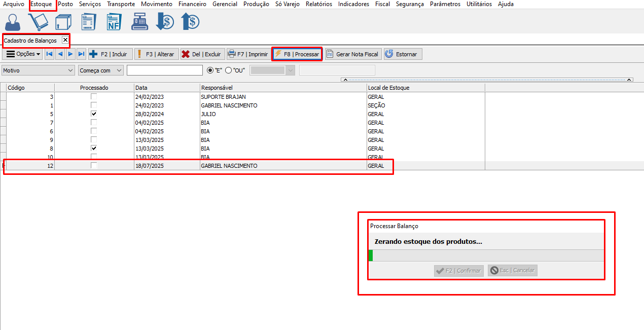Open the Opções dropdown menu
This screenshot has height=330, width=644.
23,54
